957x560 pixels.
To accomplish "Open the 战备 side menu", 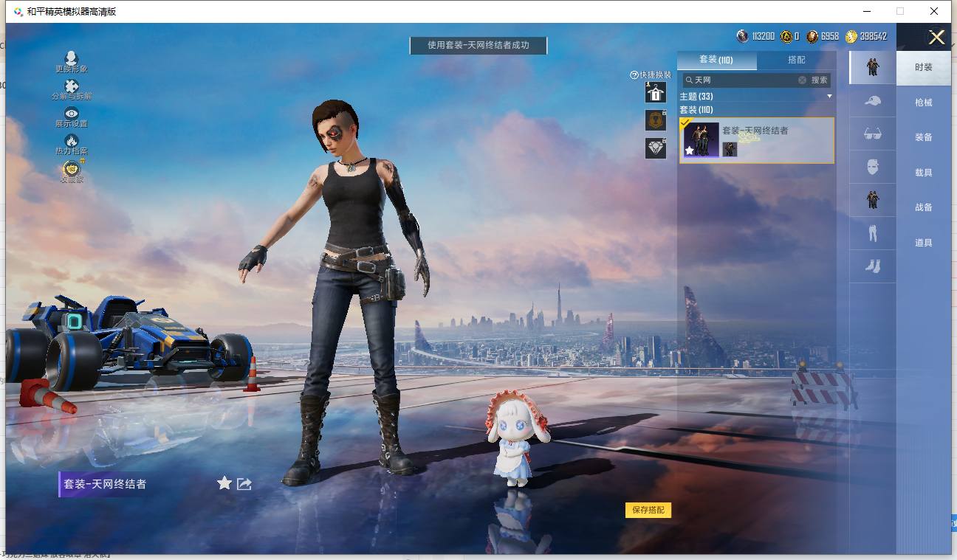I will [x=924, y=207].
